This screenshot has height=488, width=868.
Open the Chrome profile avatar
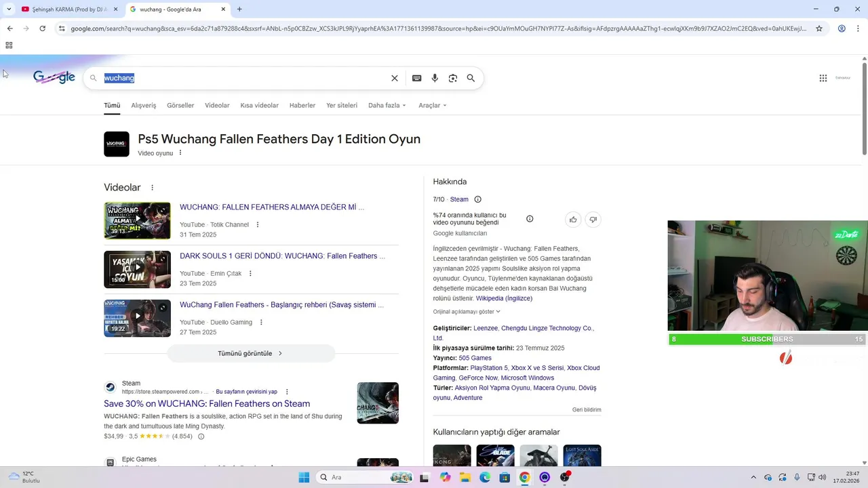[x=842, y=28]
